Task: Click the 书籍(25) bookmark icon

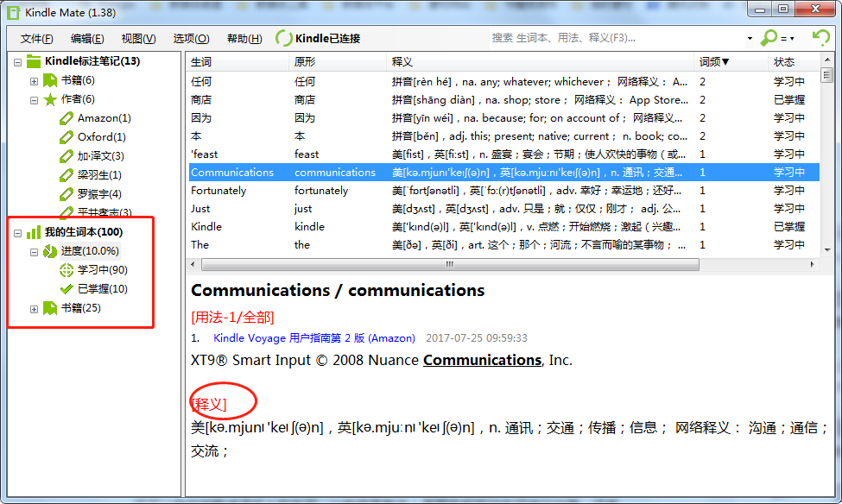Action: [50, 308]
